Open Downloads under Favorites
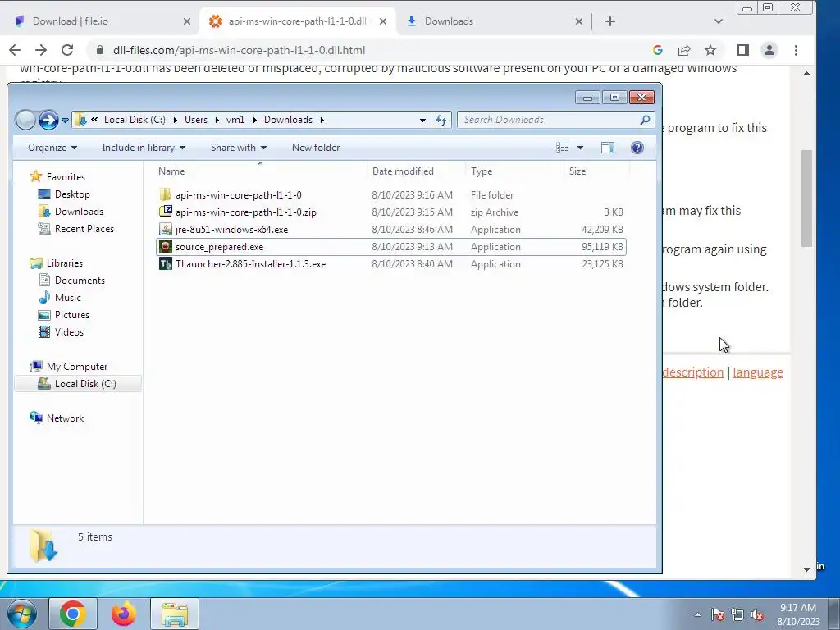This screenshot has height=630, width=840. (x=79, y=212)
